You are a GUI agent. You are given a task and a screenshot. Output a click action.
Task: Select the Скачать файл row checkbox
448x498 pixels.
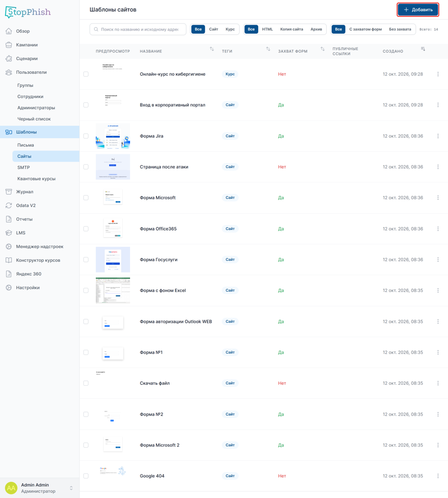point(86,383)
